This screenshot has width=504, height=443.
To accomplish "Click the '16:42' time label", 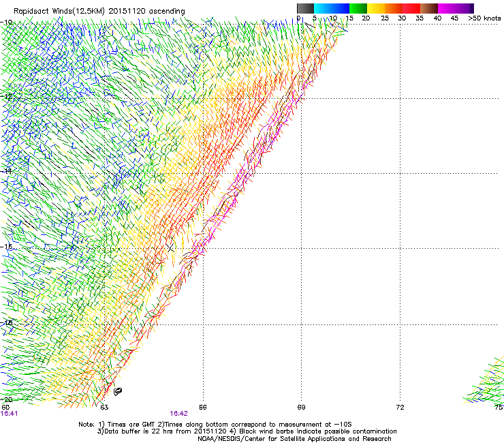I will (x=178, y=414).
